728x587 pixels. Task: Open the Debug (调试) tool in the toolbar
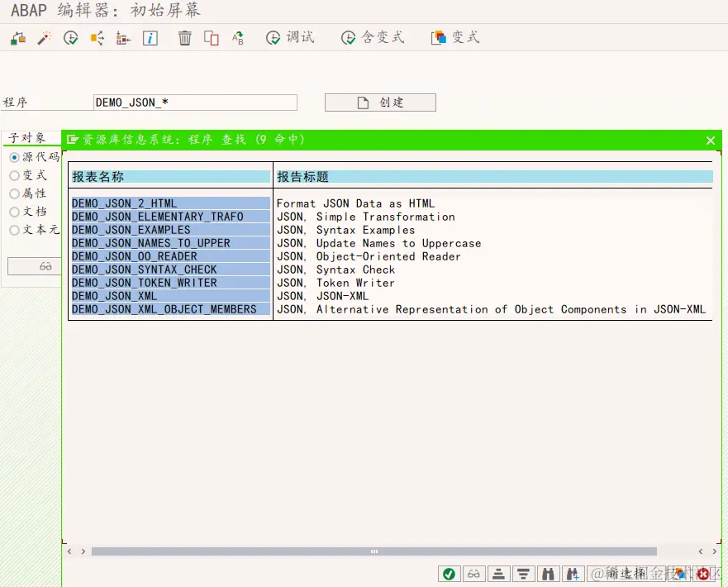pyautogui.click(x=290, y=37)
